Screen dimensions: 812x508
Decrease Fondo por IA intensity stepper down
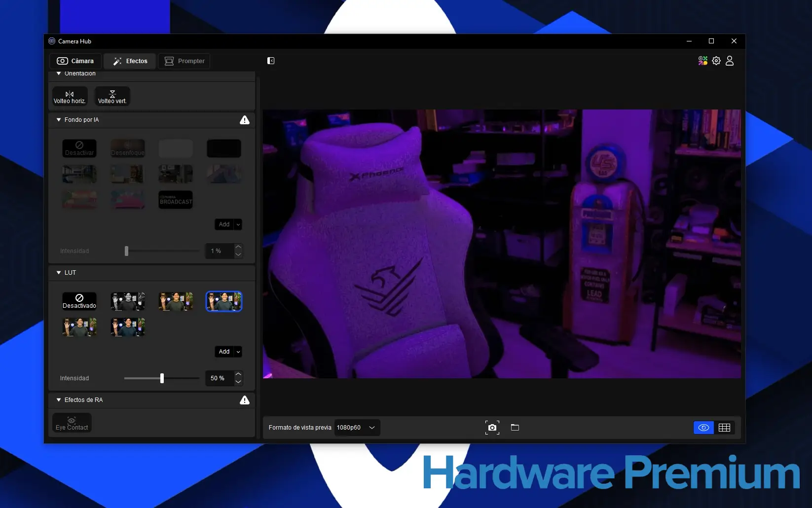tap(238, 255)
